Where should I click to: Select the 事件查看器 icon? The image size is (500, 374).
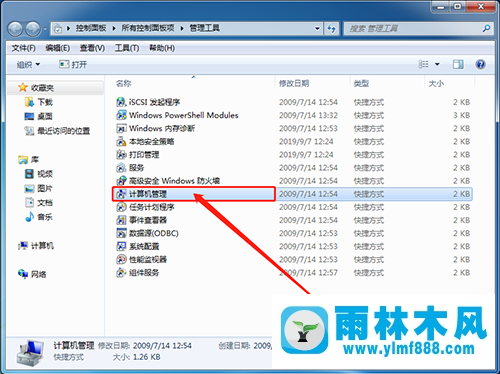pyautogui.click(x=121, y=220)
